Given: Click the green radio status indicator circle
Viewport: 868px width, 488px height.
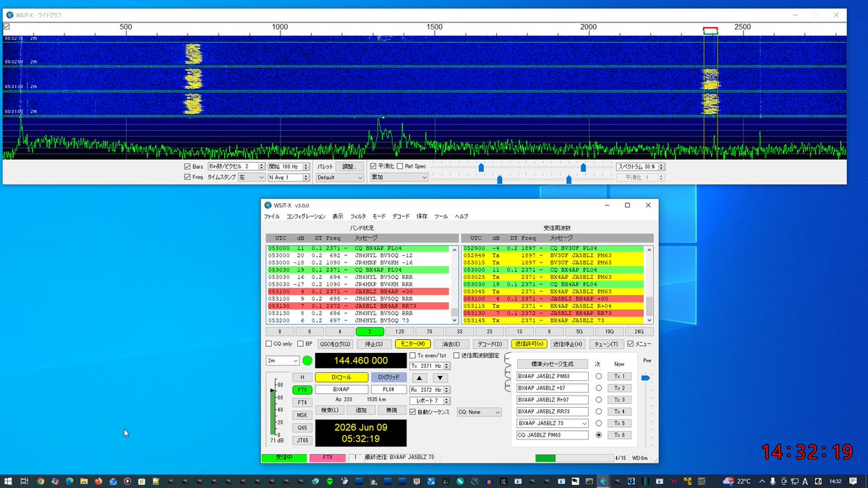Looking at the screenshot, I should click(x=307, y=361).
